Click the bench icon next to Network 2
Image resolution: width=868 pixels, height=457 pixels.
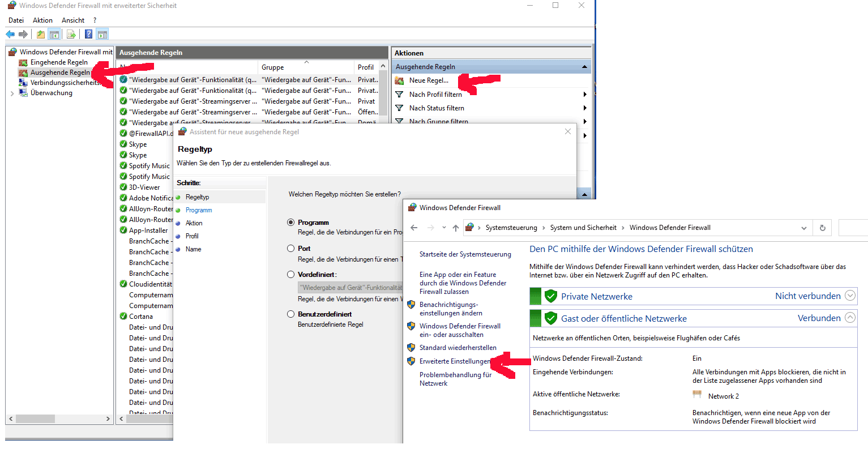tap(698, 395)
